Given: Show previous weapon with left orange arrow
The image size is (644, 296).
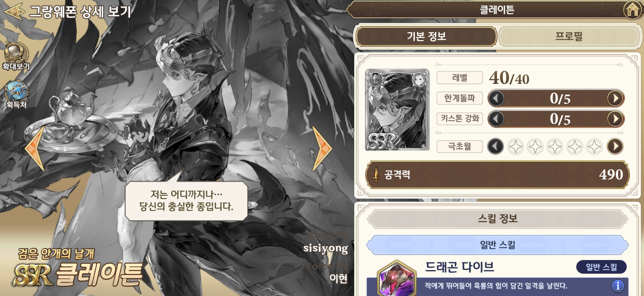Looking at the screenshot, I should click(x=35, y=148).
